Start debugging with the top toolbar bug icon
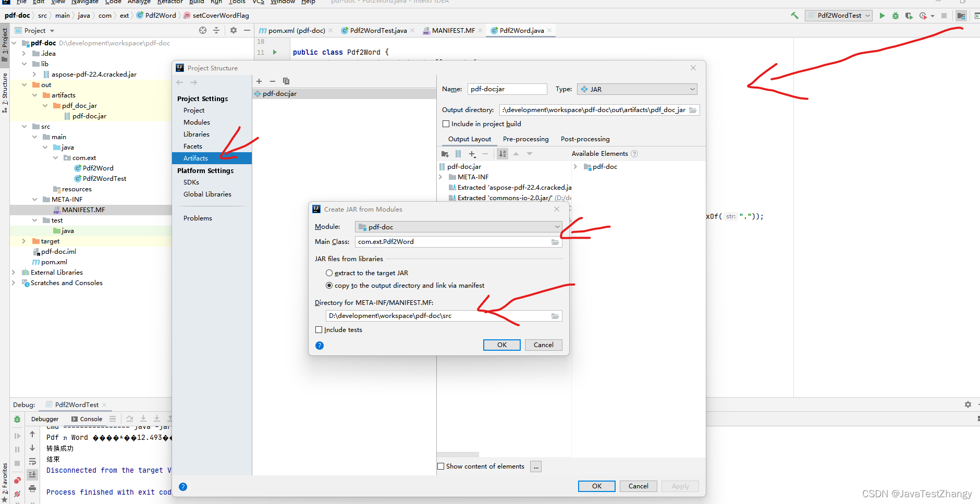980x504 pixels. coord(896,16)
